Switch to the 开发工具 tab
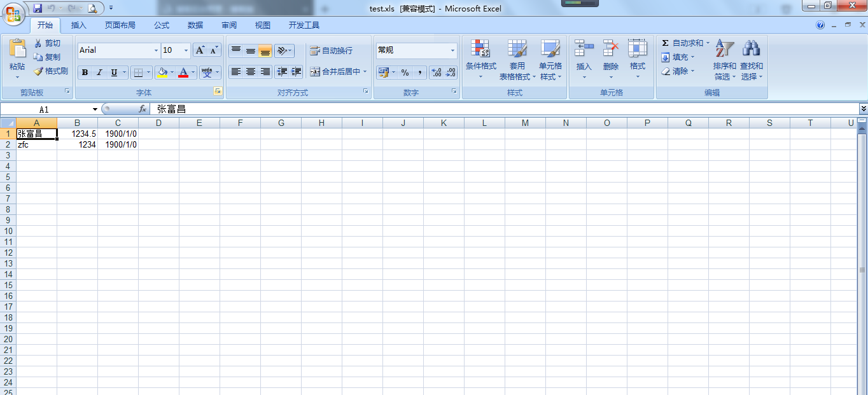The image size is (868, 395). 304,25
